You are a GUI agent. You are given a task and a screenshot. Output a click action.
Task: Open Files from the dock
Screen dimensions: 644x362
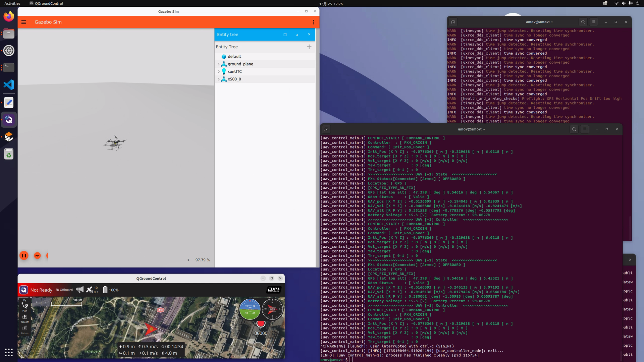pyautogui.click(x=9, y=34)
